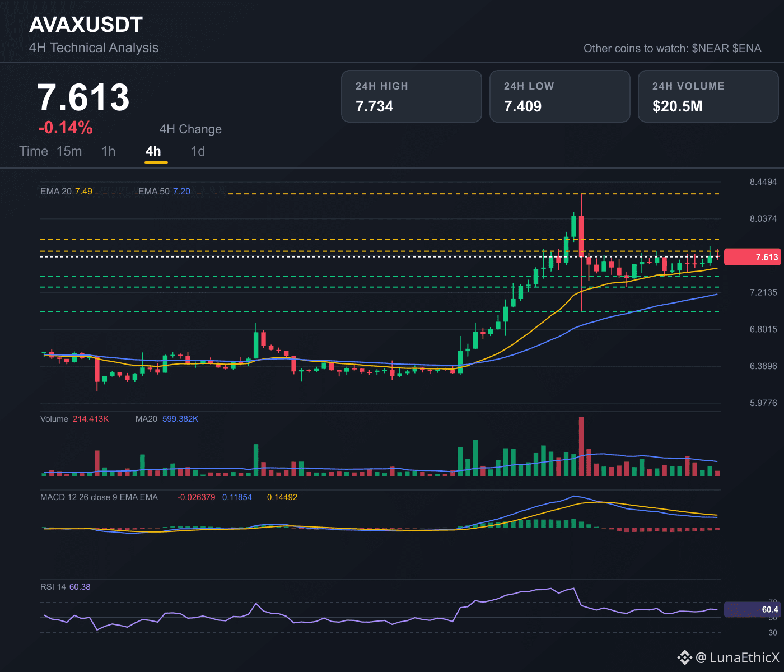Click the Volume value 214.413K
The height and width of the screenshot is (672, 784).
click(x=91, y=419)
